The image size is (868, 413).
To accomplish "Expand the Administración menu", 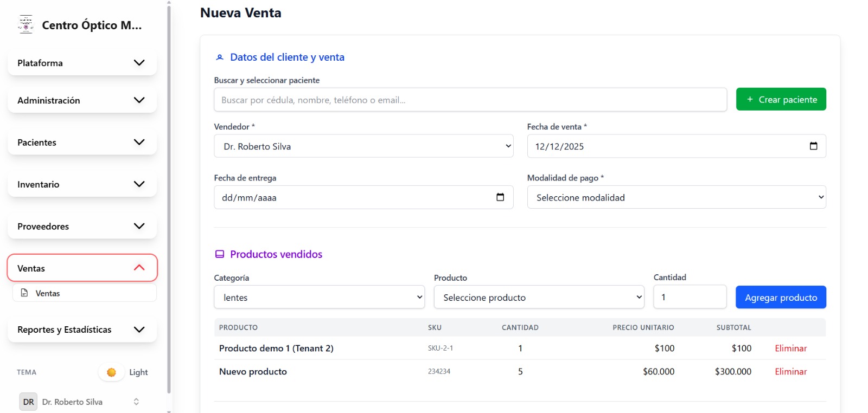I will (82, 100).
